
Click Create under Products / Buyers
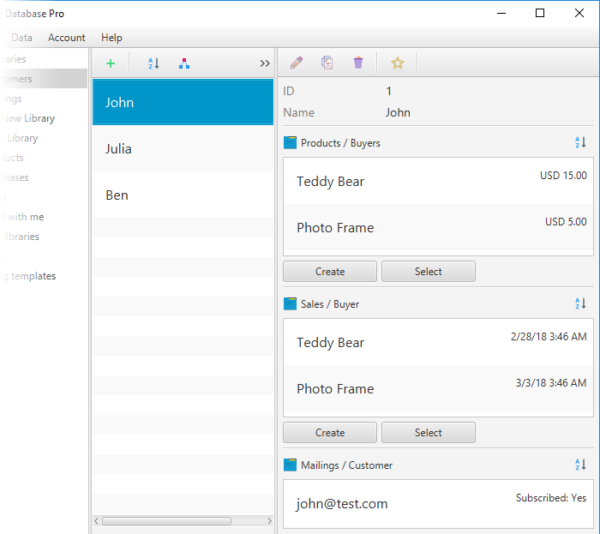(x=330, y=271)
